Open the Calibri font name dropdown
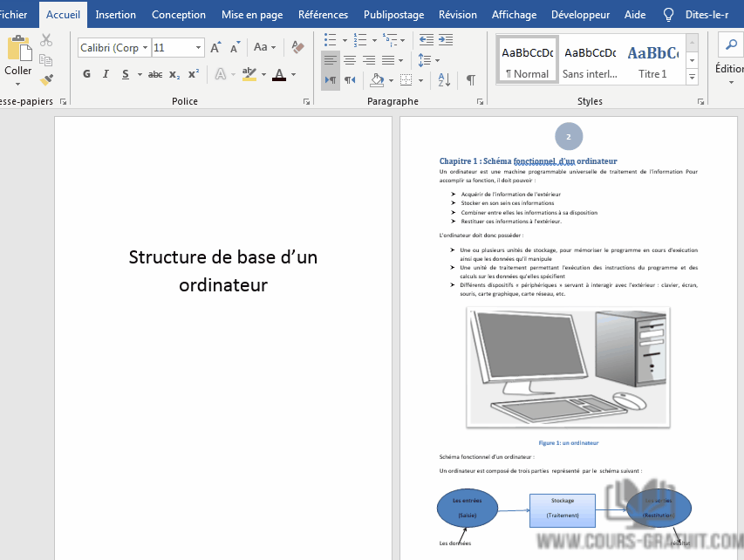Image resolution: width=744 pixels, height=560 pixels. (145, 47)
